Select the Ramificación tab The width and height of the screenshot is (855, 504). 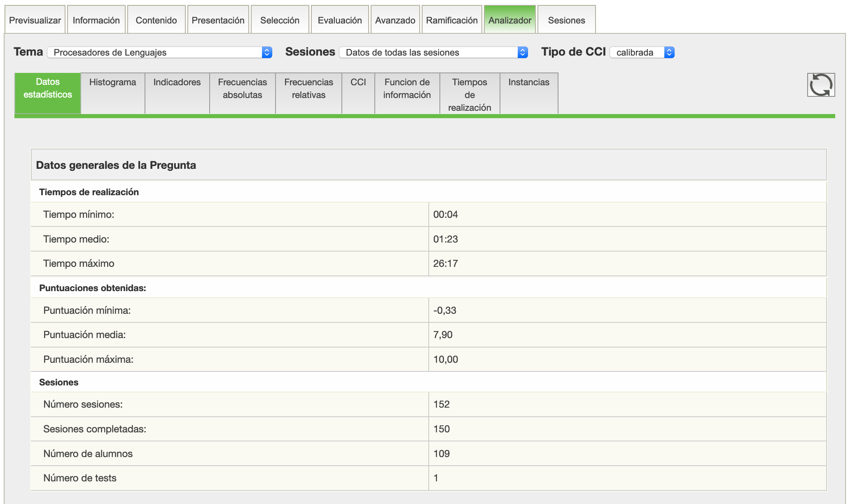(x=452, y=20)
